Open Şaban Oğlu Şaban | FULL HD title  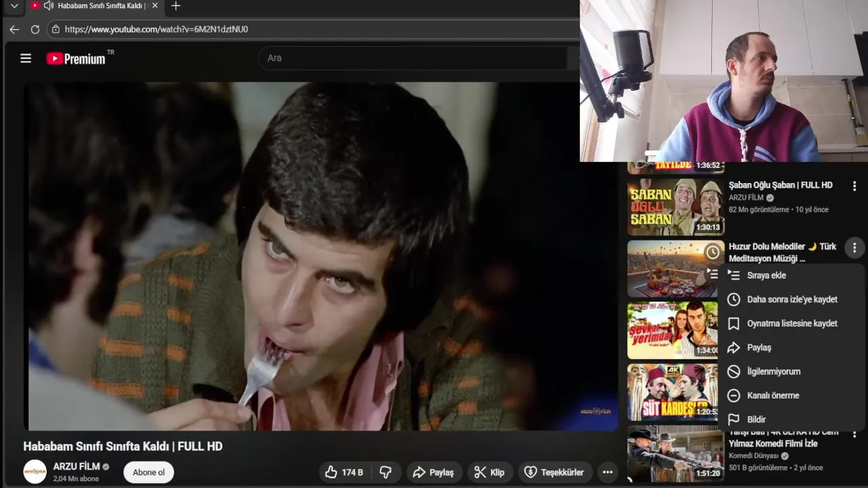(x=781, y=185)
